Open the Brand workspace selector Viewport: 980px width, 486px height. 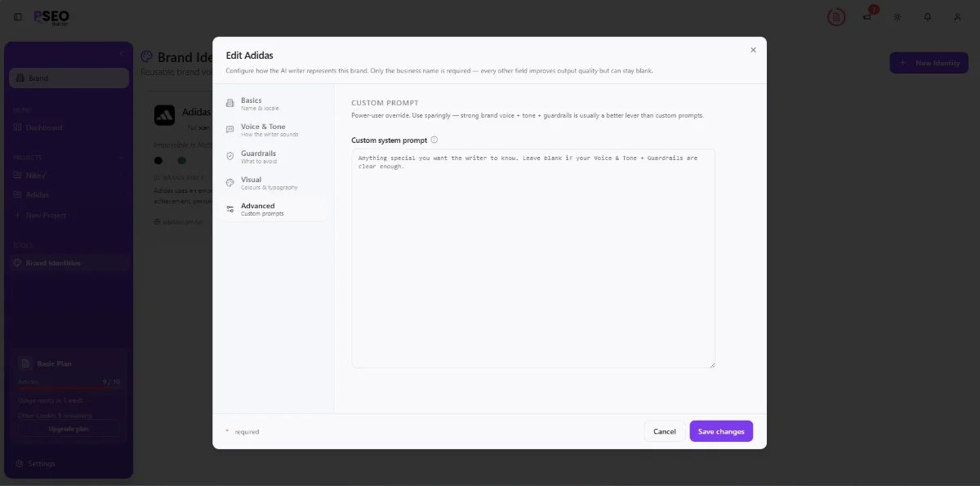(69, 78)
